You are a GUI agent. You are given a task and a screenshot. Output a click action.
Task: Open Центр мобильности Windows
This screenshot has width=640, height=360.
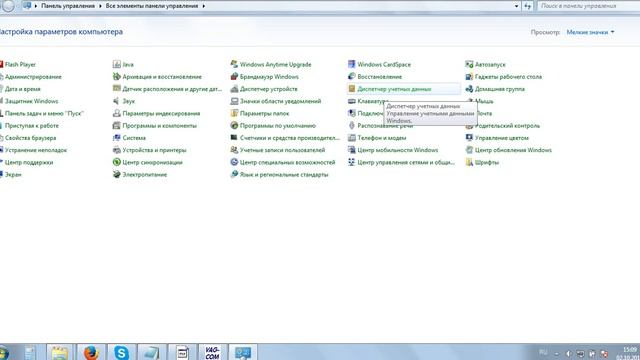[x=393, y=150]
